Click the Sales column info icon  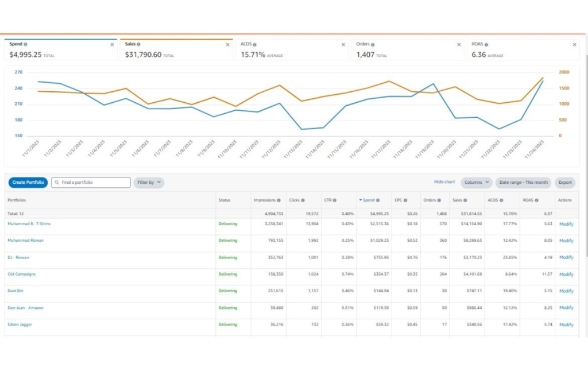[465, 200]
